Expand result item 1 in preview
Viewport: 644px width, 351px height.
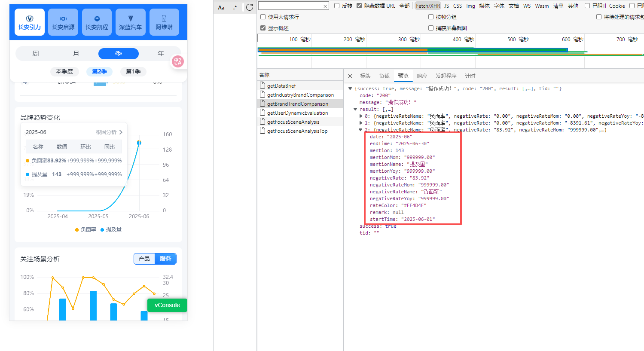[x=361, y=123]
